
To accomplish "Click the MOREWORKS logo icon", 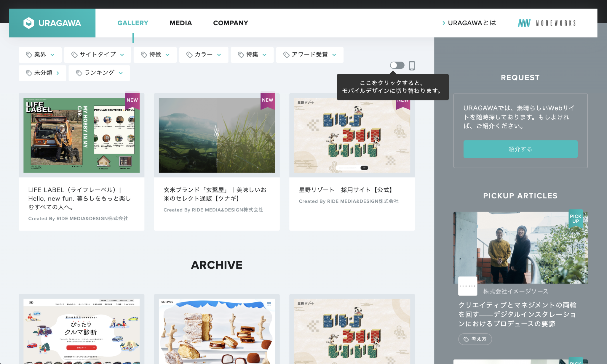I will click(524, 23).
